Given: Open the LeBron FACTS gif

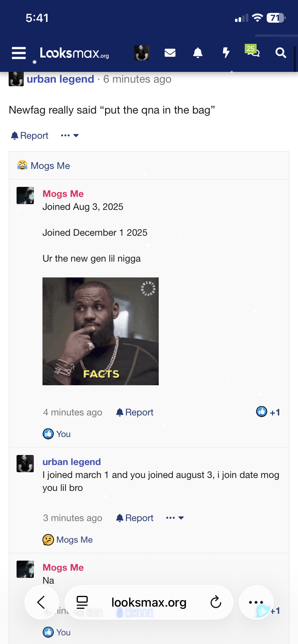Looking at the screenshot, I should (x=100, y=331).
